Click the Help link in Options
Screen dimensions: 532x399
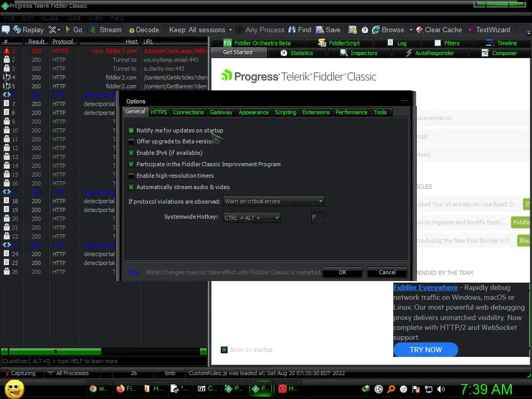pos(133,272)
